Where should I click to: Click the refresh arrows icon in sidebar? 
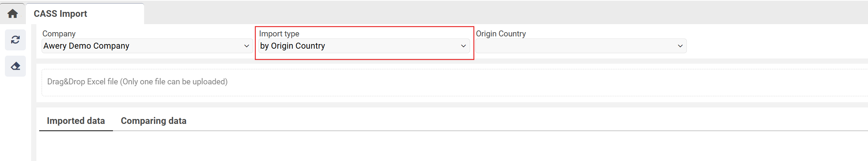(15, 40)
